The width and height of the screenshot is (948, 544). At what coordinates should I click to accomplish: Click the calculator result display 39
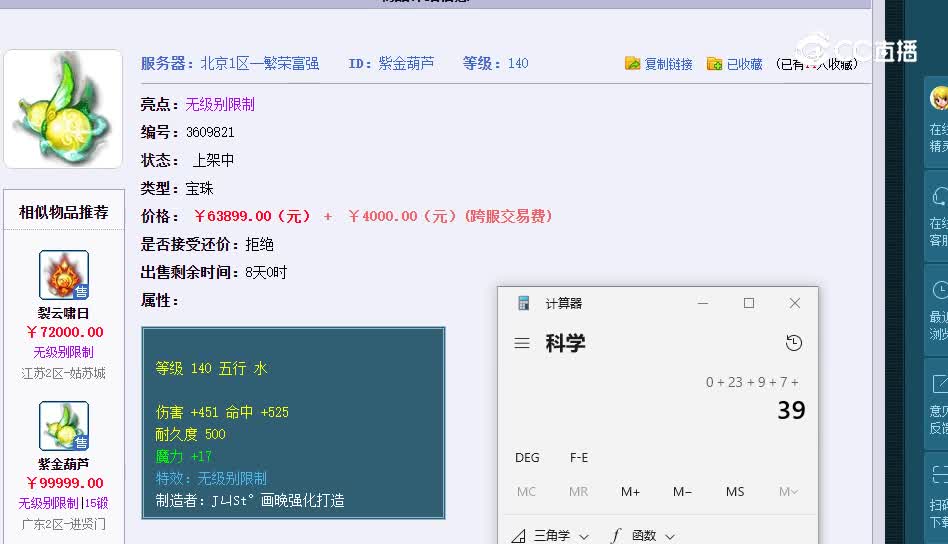pos(791,410)
